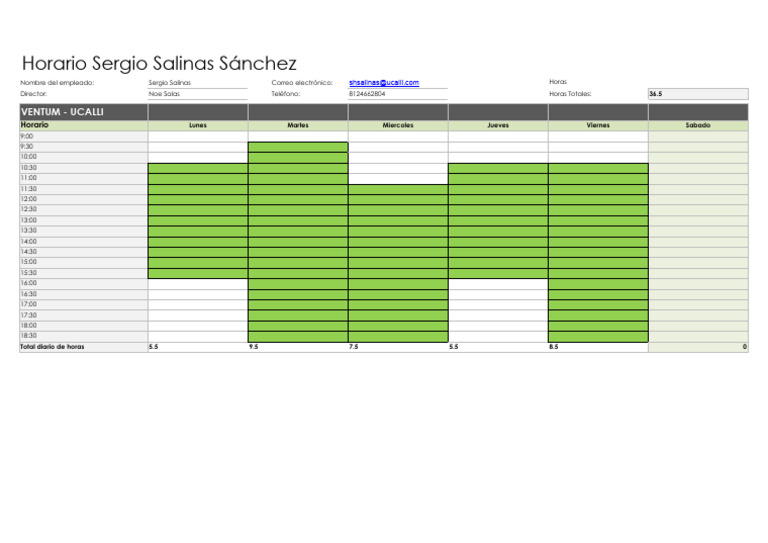Select the Martes 9:30 green cell

click(x=298, y=147)
